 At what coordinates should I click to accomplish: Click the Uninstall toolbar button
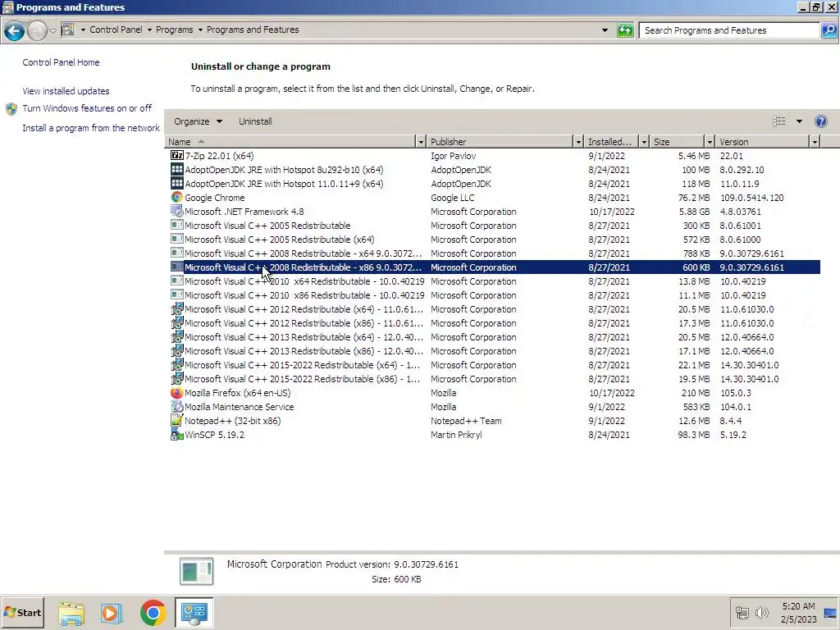pyautogui.click(x=255, y=121)
